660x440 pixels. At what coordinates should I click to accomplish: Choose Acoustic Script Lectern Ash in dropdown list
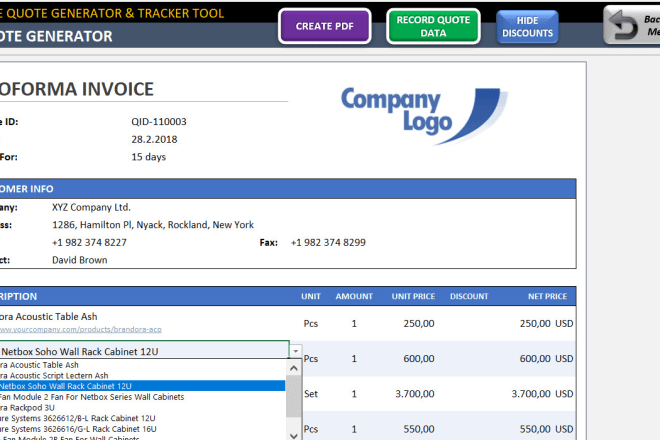coord(143,375)
